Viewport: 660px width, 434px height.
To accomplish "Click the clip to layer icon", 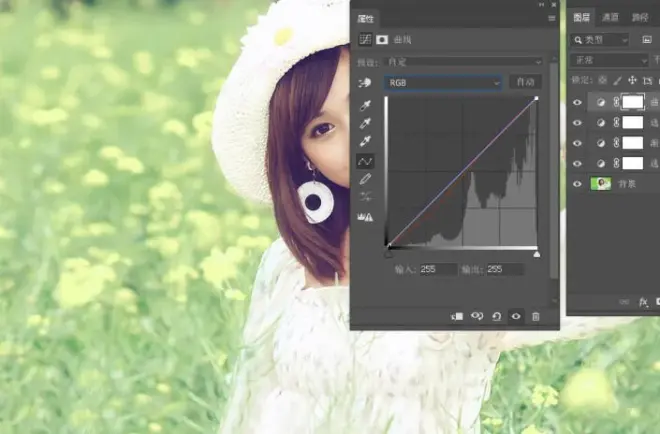I will pos(457,316).
